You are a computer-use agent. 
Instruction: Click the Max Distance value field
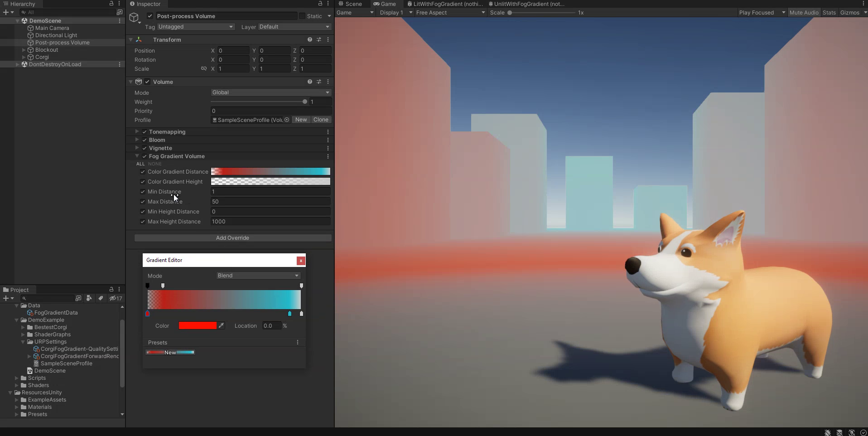(271, 202)
